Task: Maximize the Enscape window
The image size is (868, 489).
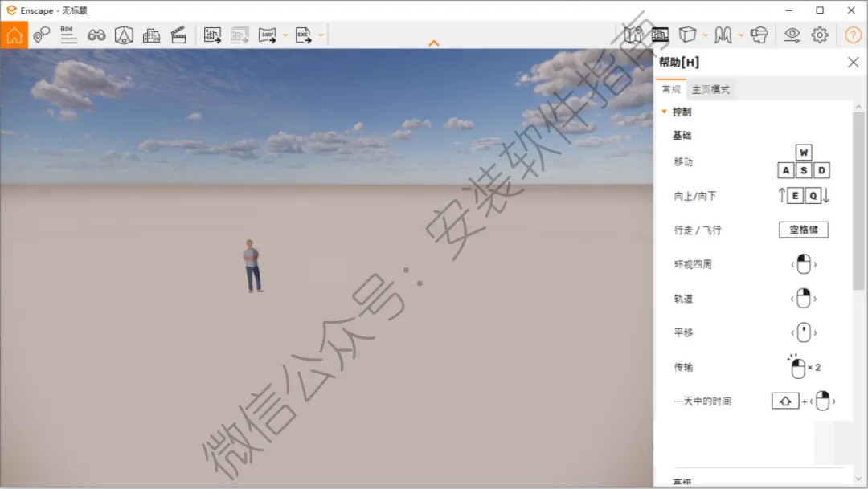Action: click(x=820, y=10)
